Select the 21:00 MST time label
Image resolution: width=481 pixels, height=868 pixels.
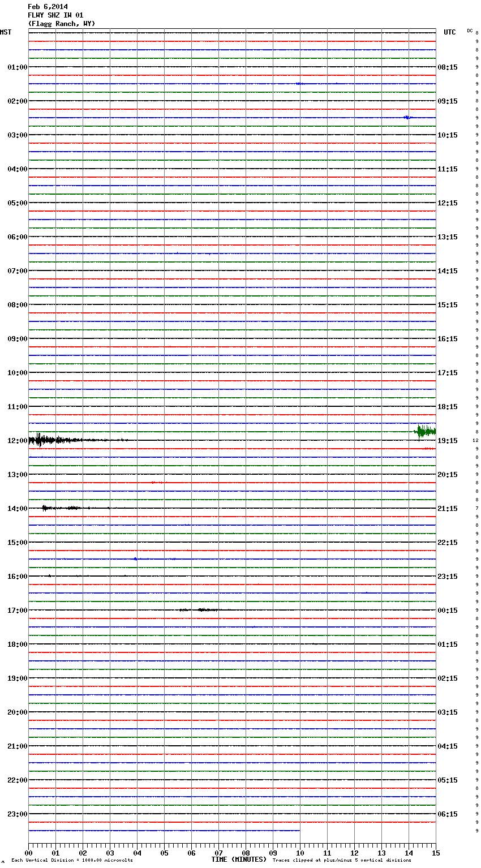pyautogui.click(x=18, y=746)
